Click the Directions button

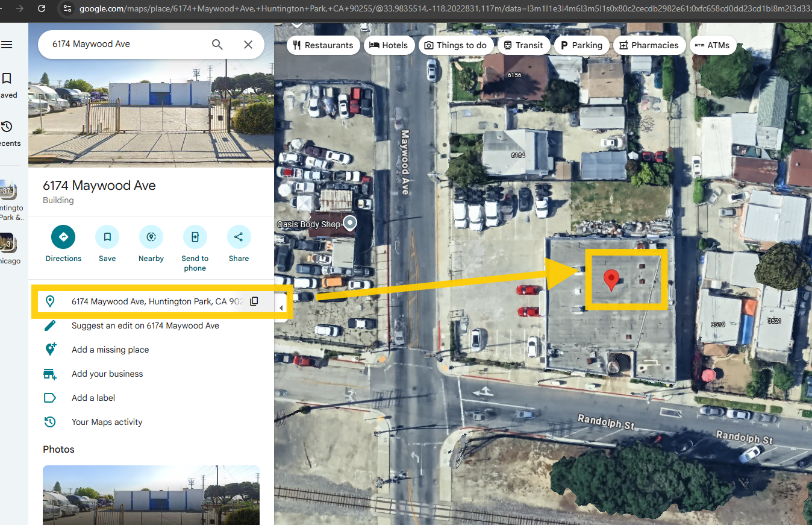63,237
